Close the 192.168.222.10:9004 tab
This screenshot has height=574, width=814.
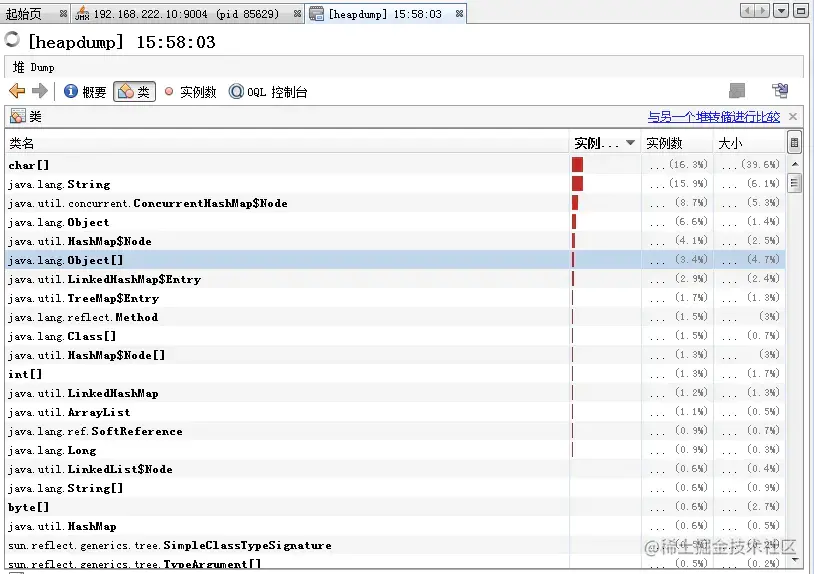point(297,14)
